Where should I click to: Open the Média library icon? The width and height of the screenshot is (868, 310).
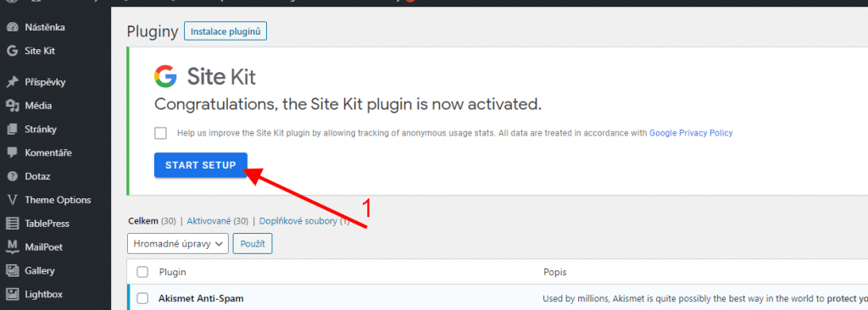(x=12, y=105)
